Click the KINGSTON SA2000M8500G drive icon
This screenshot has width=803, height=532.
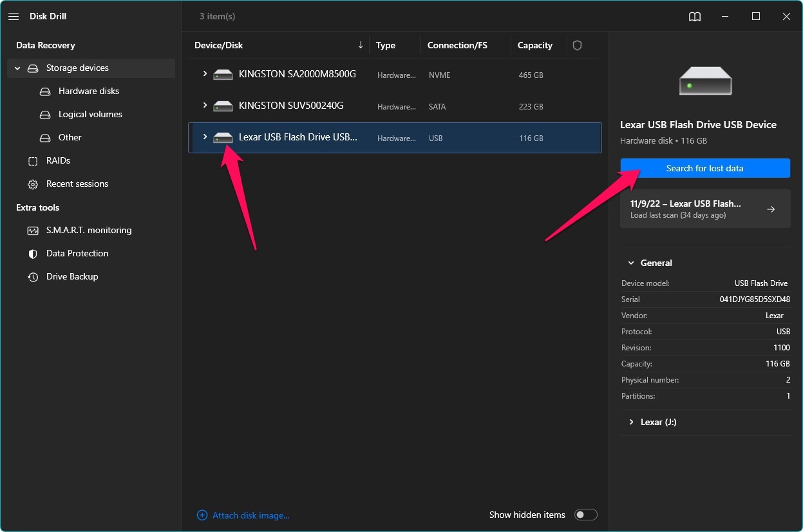coord(223,75)
